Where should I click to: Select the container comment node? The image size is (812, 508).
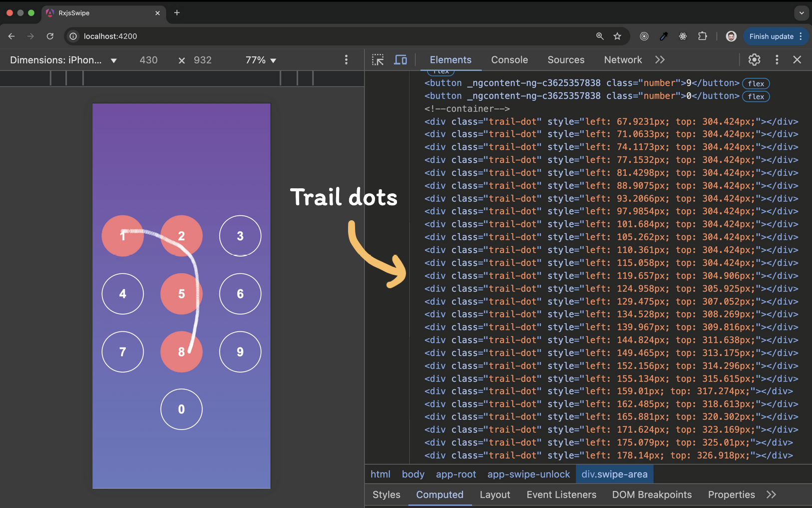click(467, 108)
